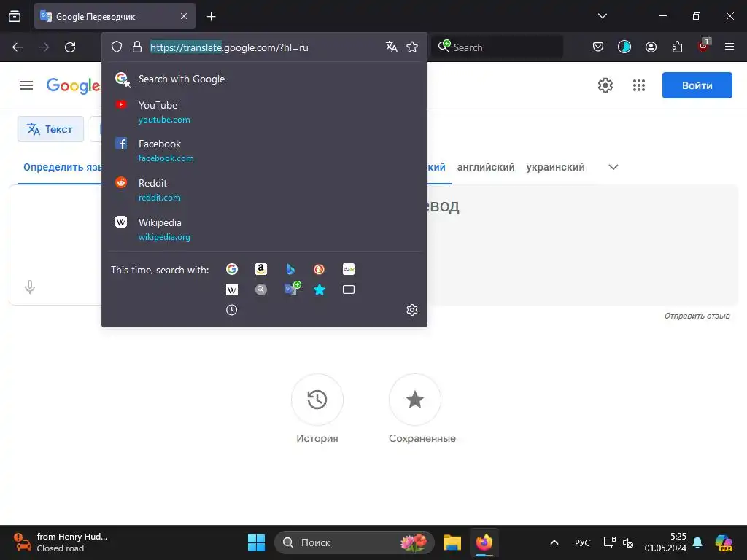Image resolution: width=747 pixels, height=560 pixels.
Task: Choose Wikipedia suggestion row
Action: [x=264, y=229]
